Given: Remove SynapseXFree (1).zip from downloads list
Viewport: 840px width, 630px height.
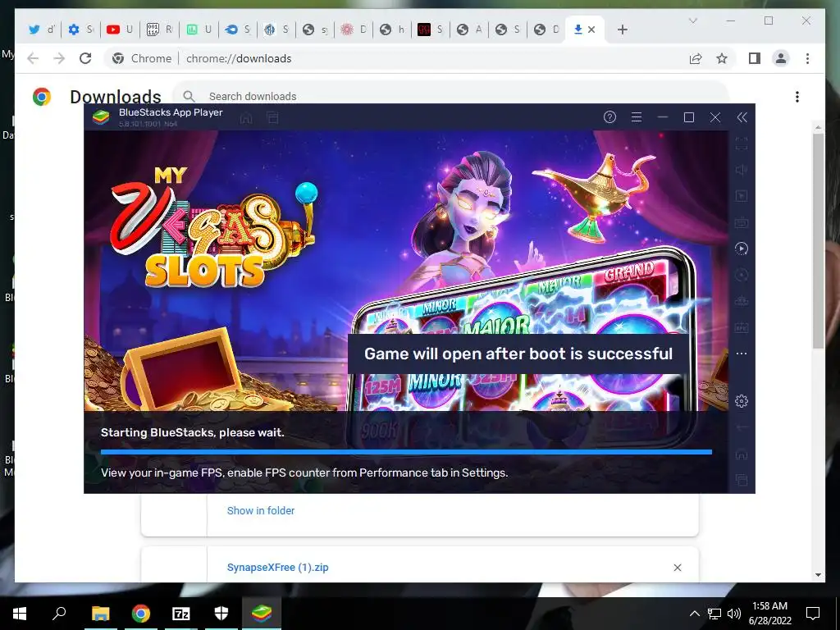Looking at the screenshot, I should coord(677,568).
